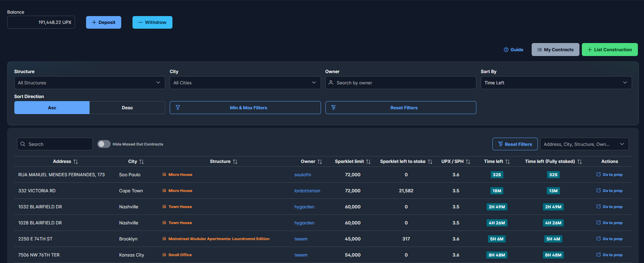Open the Guide link
This screenshot has width=644, height=263.
514,50
